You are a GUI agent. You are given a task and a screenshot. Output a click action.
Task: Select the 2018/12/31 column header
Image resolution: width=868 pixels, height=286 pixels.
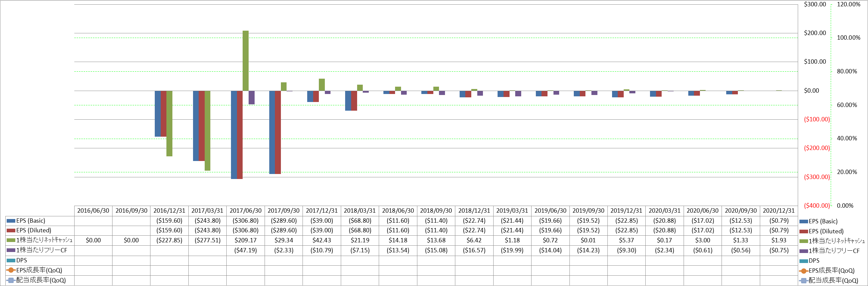pos(474,211)
